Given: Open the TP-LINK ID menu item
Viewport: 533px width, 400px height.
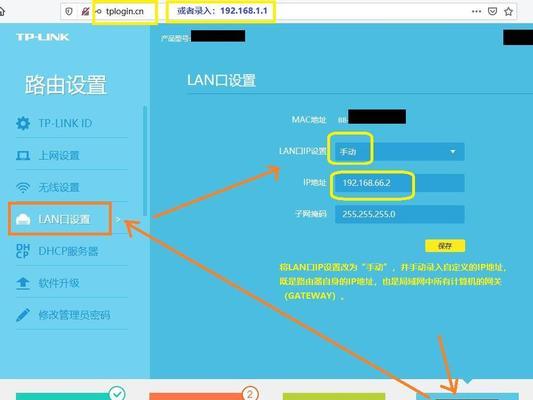Looking at the screenshot, I should 72,123.
